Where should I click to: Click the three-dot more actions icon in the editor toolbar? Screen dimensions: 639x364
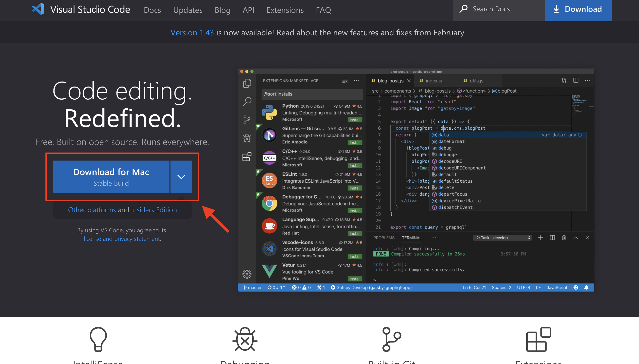587,81
